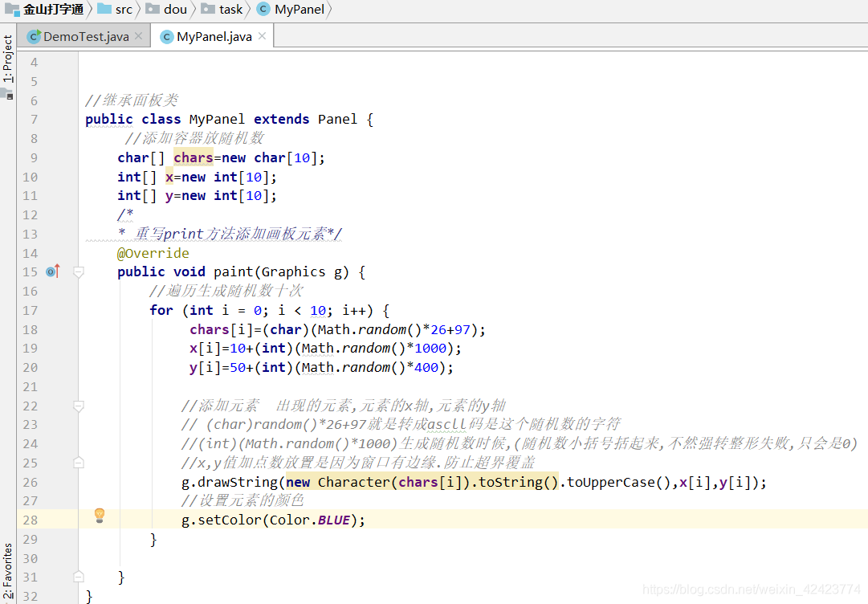
Task: Click line number 28 in the gutter
Action: 30,520
